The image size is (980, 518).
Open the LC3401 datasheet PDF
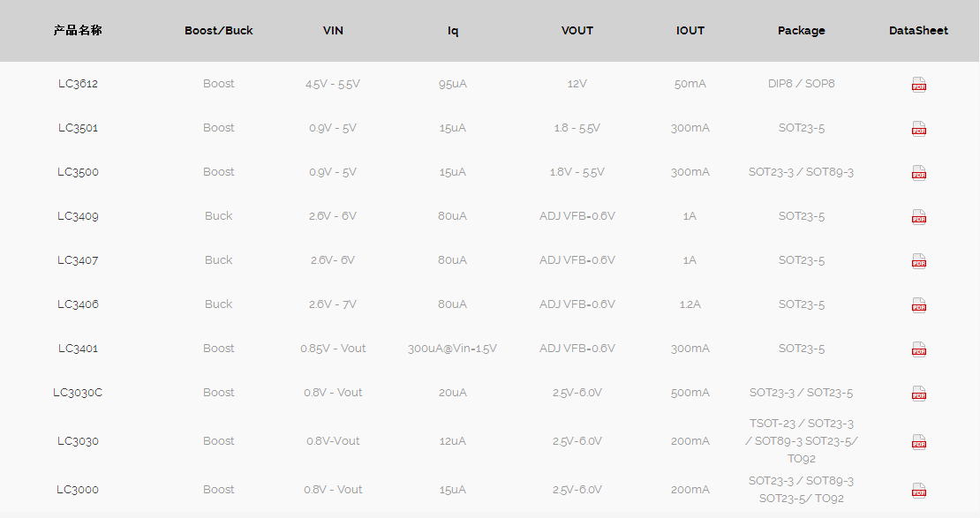[919, 349]
